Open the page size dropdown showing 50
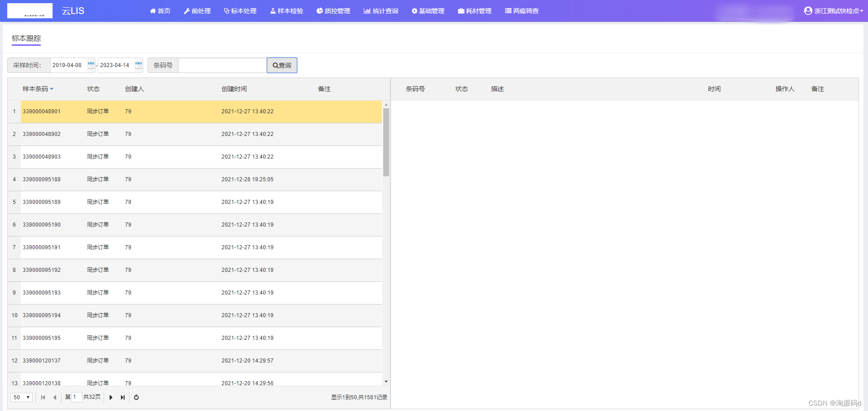This screenshot has height=411, width=868. [21, 397]
